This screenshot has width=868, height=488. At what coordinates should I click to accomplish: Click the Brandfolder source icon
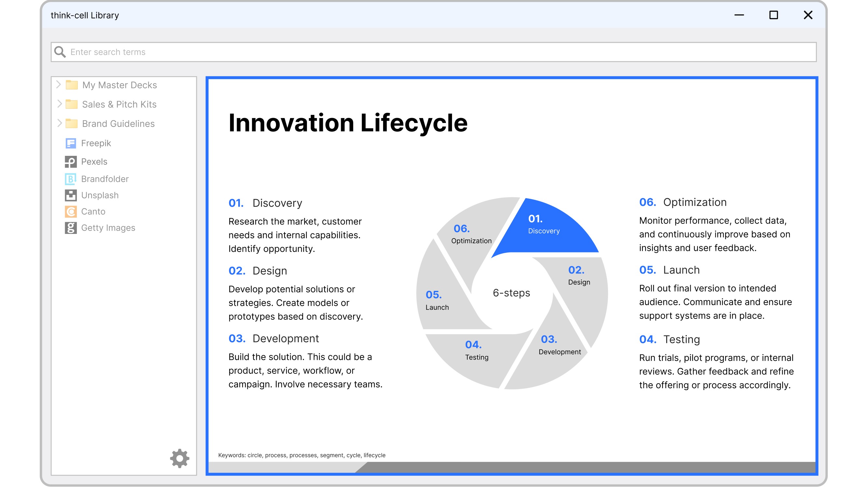pos(70,179)
